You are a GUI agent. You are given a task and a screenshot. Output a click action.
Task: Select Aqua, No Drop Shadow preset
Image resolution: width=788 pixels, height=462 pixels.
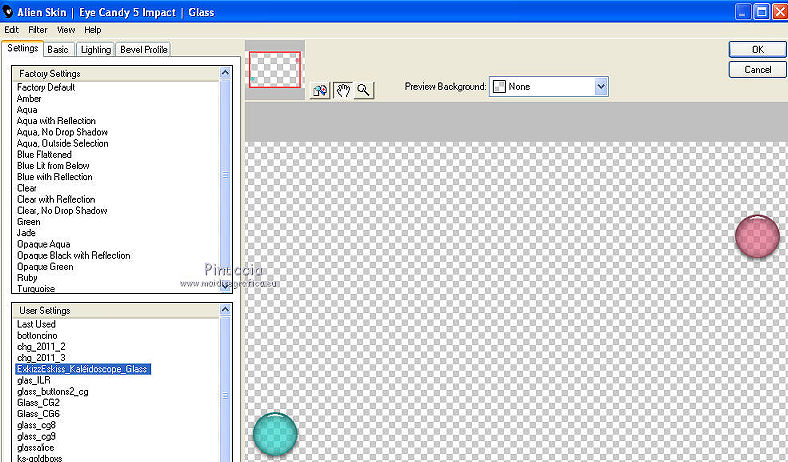(62, 132)
